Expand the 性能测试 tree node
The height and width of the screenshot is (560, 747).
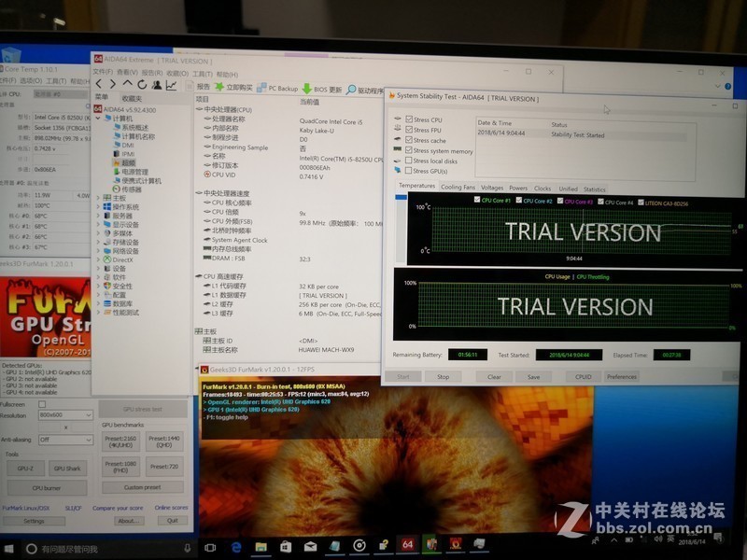[98, 313]
